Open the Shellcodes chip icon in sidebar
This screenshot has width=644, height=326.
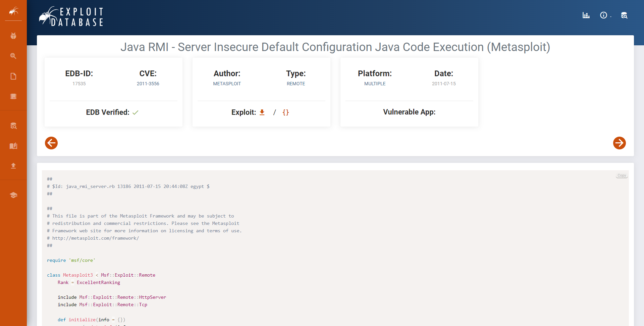click(x=13, y=96)
